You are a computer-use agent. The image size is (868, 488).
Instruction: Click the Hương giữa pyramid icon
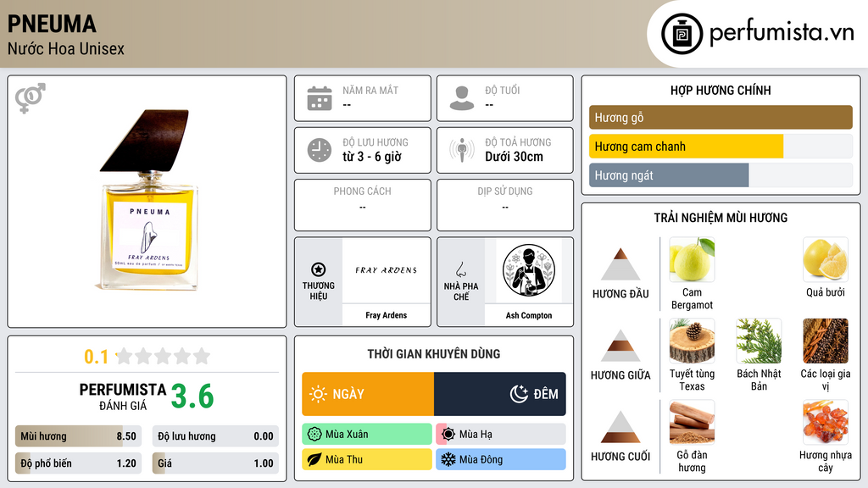[620, 346]
